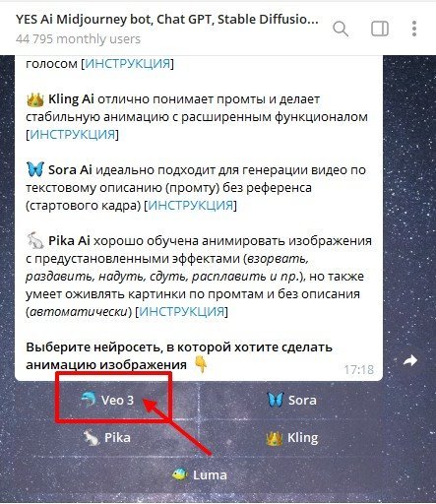Open the Sora Ai ИНСТРУКЦИЯ link
Image resolution: width=436 pixels, height=504 pixels.
190,206
